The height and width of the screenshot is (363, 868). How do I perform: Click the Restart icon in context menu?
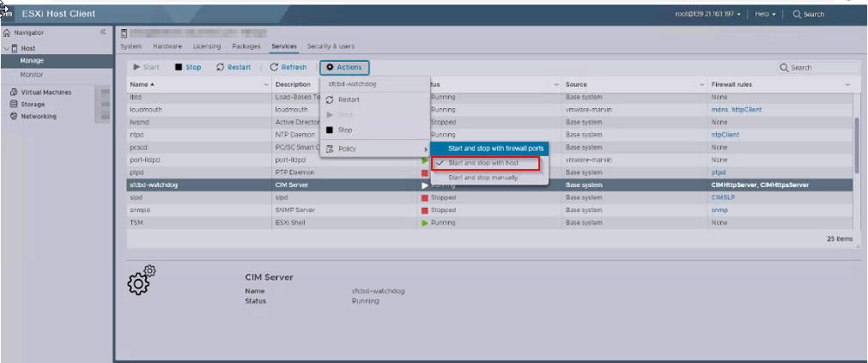[330, 100]
